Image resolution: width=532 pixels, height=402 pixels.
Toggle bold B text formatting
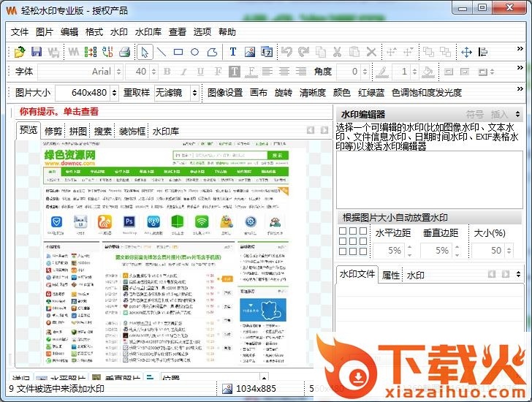167,72
